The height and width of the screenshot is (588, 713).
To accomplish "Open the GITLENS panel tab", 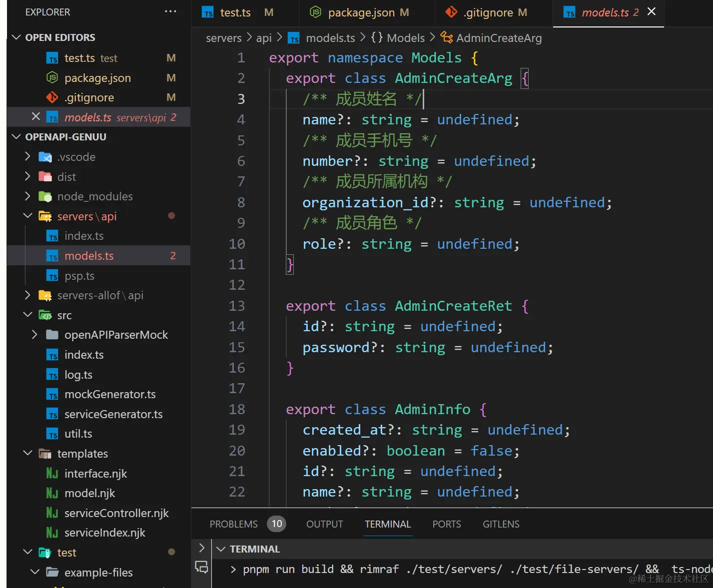I will click(501, 524).
